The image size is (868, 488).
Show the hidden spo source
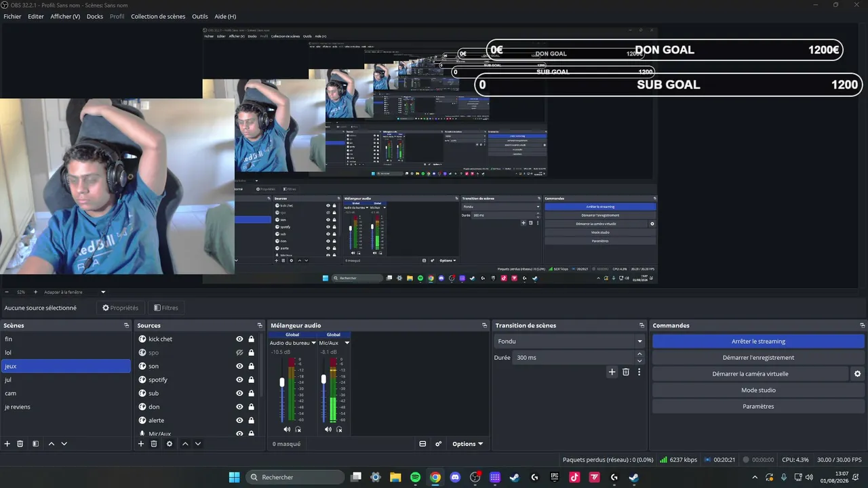[239, 352]
